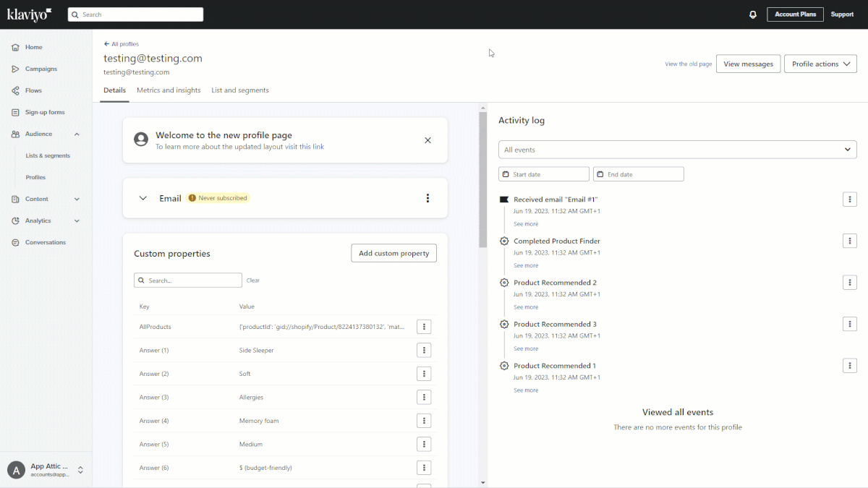Click the Klaviyo logo

[x=29, y=14]
